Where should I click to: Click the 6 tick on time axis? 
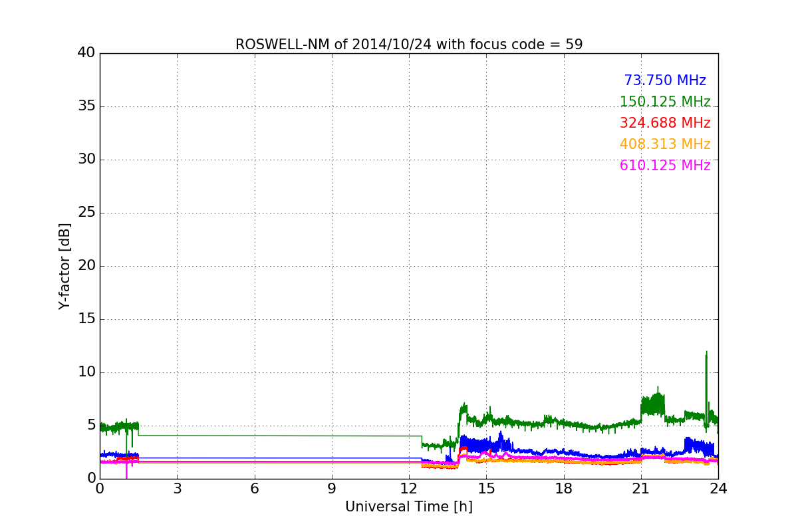254,489
